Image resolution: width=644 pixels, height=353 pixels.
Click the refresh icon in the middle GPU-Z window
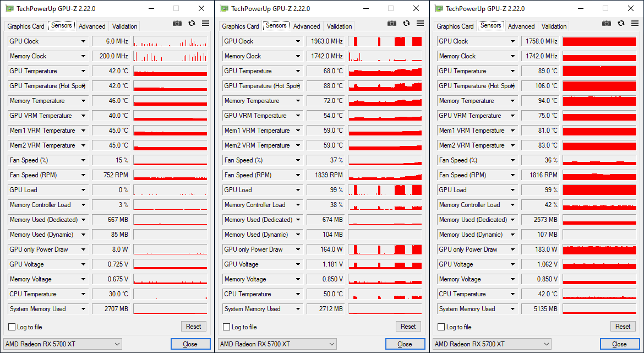tap(406, 24)
